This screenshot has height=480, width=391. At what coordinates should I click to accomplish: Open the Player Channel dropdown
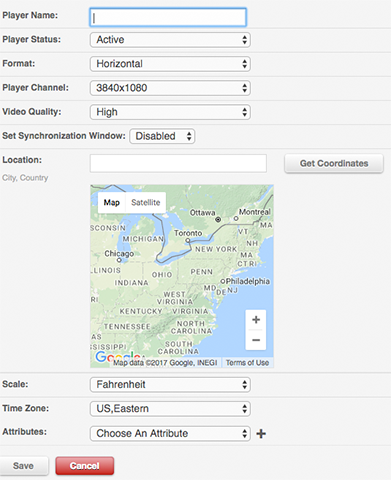click(x=170, y=88)
